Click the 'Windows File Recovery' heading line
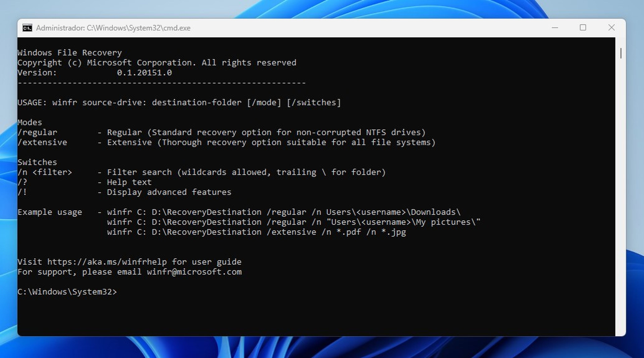 coord(69,53)
